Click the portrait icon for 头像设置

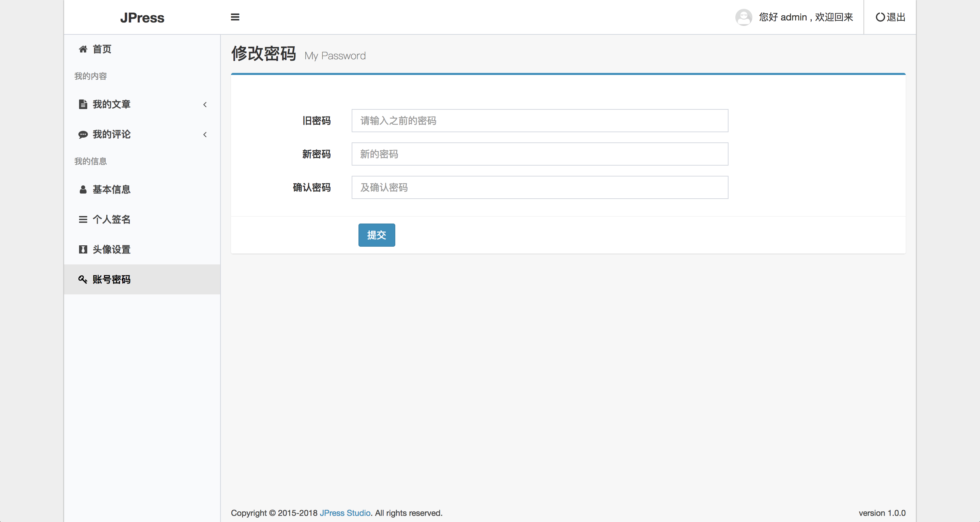coord(83,250)
